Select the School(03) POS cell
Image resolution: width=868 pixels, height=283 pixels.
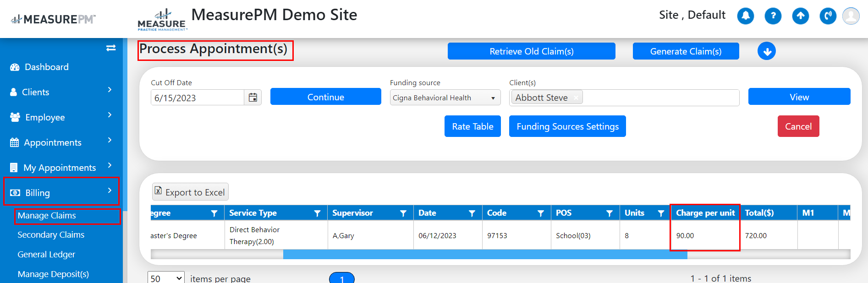tap(585, 235)
